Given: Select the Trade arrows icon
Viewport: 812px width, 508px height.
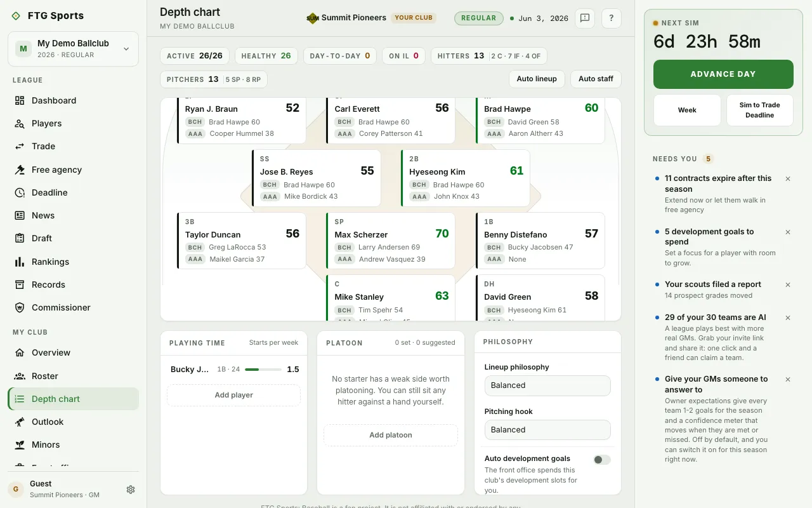Looking at the screenshot, I should coord(20,146).
